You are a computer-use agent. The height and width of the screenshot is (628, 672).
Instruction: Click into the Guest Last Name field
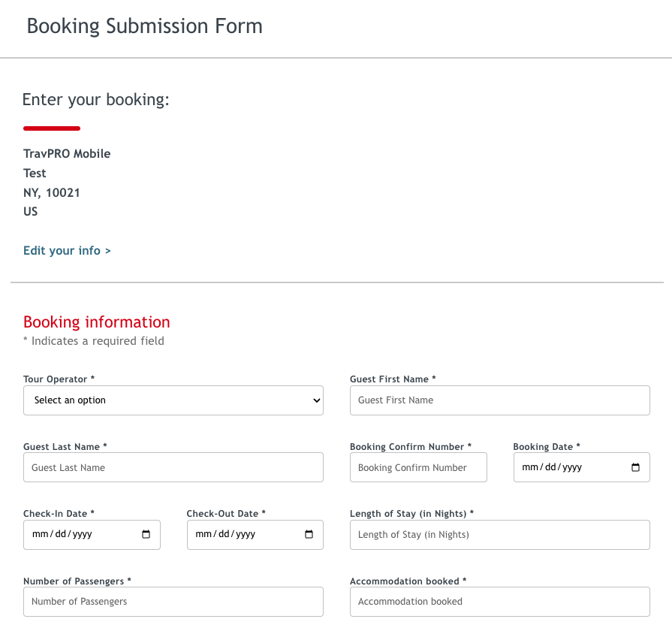point(173,467)
